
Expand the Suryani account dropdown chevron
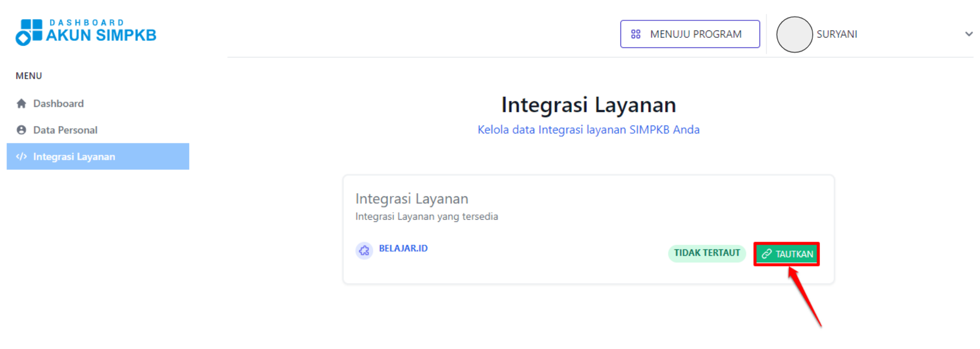969,34
